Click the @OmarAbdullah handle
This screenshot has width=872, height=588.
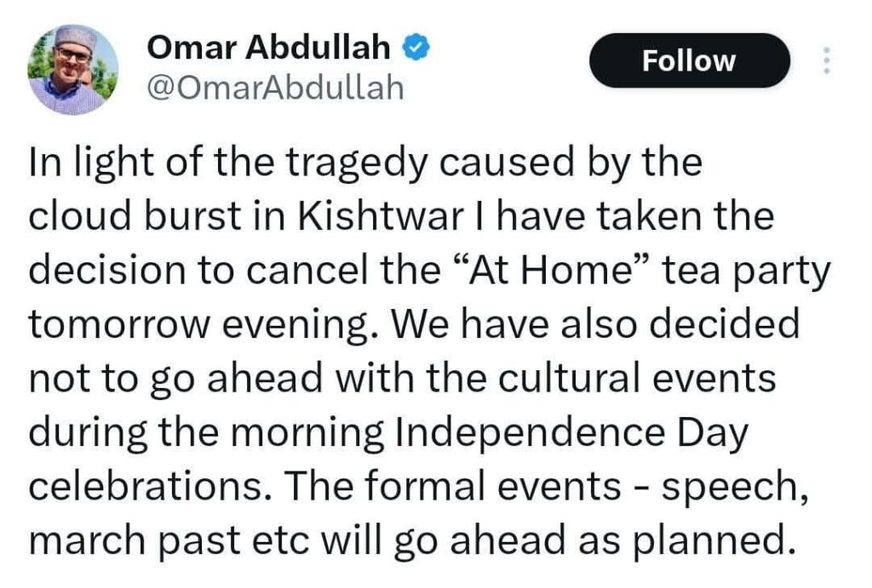click(275, 88)
